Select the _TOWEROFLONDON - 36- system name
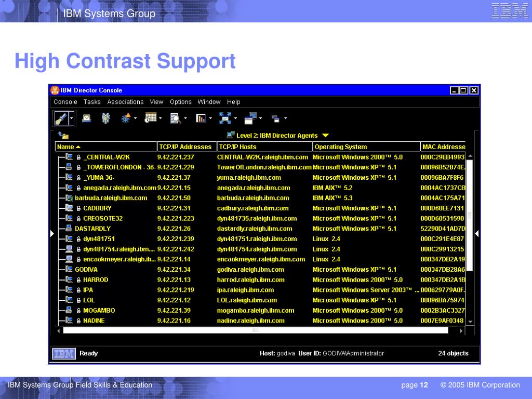This screenshot has width=532, height=399. 119,167
